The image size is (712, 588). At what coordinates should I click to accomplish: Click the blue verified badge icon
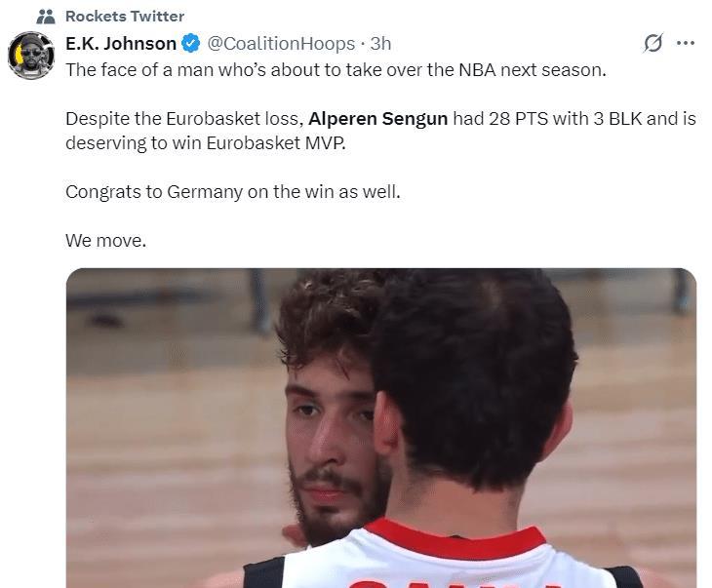point(191,44)
